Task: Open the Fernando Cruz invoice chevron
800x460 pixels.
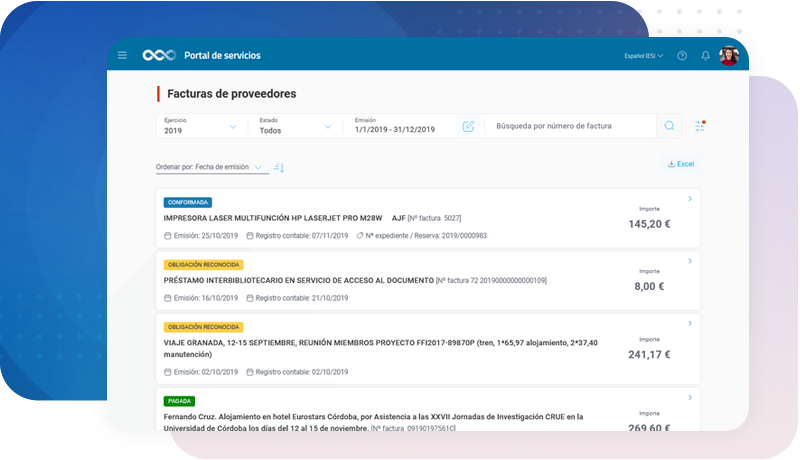Action: pyautogui.click(x=690, y=397)
